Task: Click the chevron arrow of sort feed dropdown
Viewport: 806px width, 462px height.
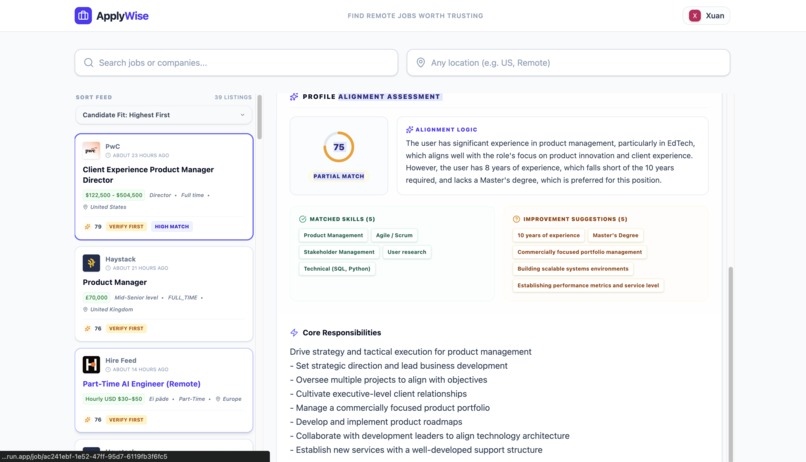Action: point(242,115)
